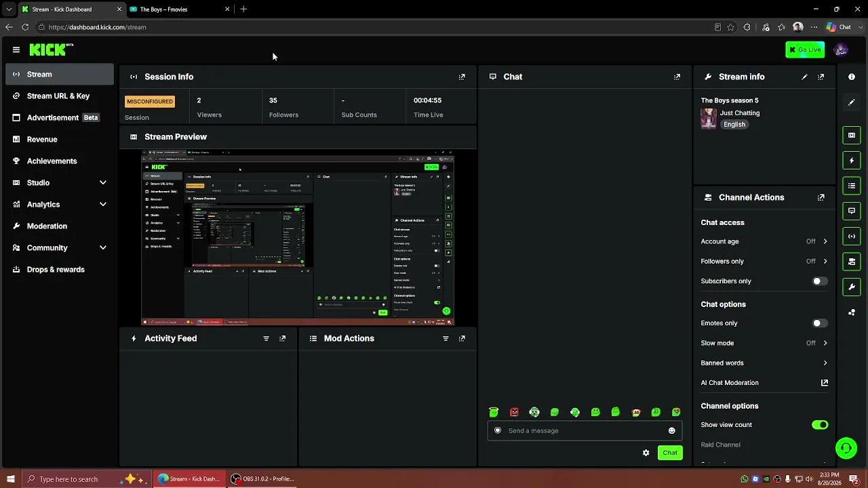Go to Revenue in sidebar
The height and width of the screenshot is (488, 868).
click(x=60, y=139)
